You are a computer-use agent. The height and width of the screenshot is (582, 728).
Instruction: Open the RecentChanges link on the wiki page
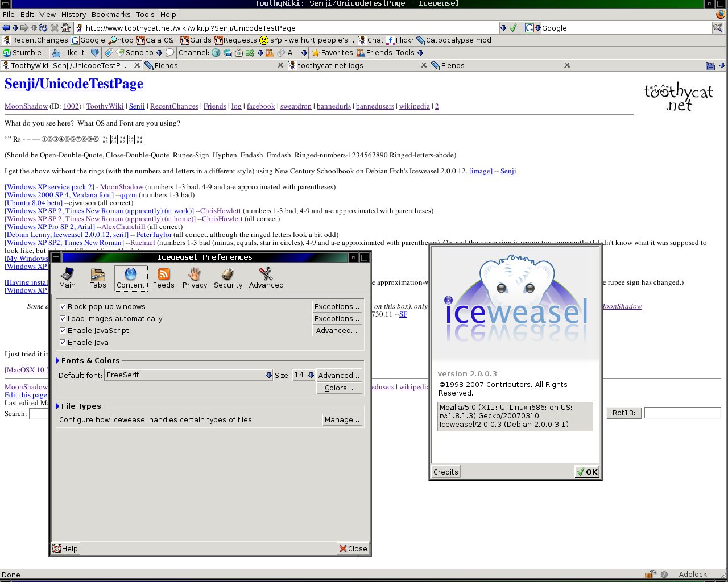coord(174,106)
